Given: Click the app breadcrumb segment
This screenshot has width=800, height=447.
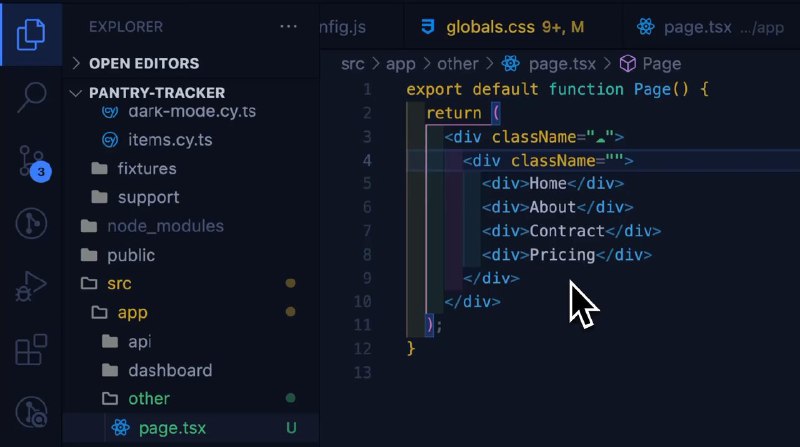Looking at the screenshot, I should click(x=400, y=64).
